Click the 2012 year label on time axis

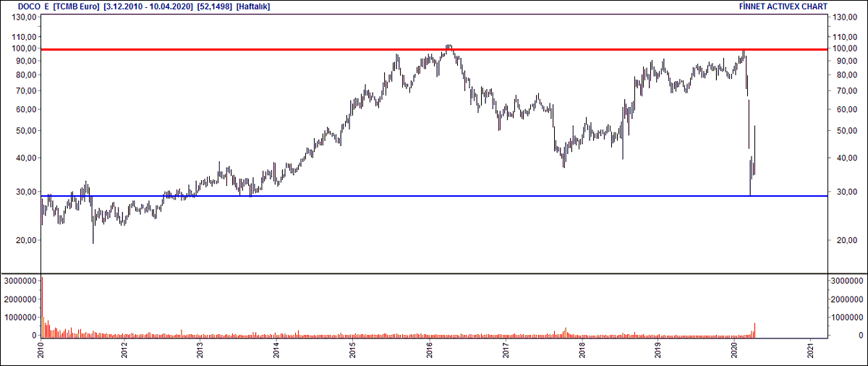point(125,351)
